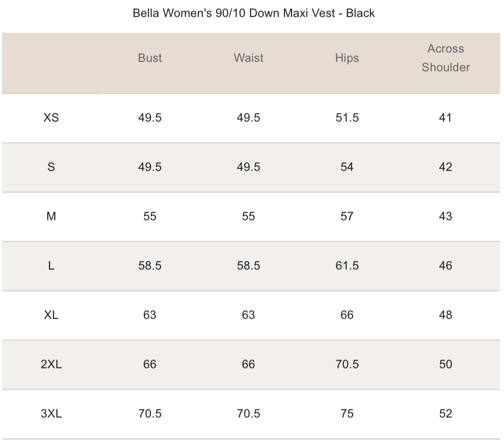Select the S size row label
The height and width of the screenshot is (440, 504).
[x=51, y=167]
